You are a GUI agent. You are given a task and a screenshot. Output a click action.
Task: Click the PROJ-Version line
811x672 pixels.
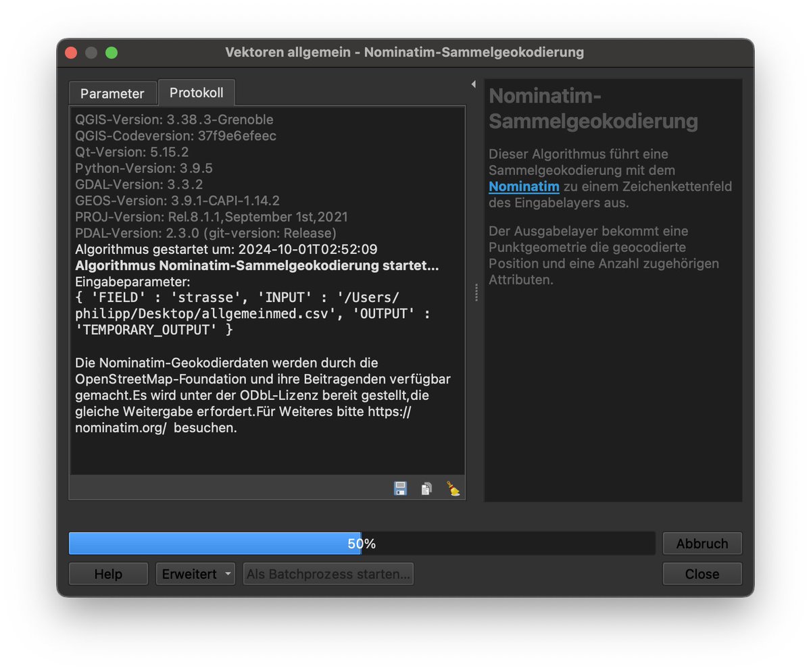click(212, 217)
